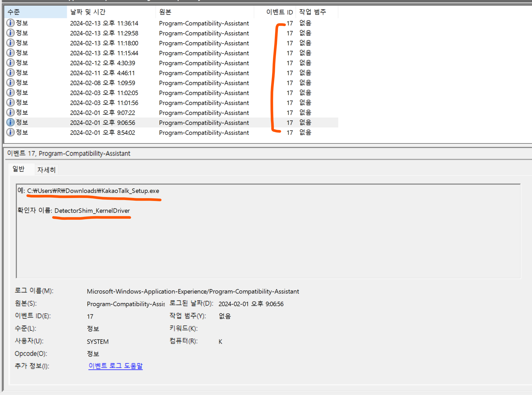Click info icon of 11:02:05 event row
The image size is (532, 395).
tap(10, 93)
